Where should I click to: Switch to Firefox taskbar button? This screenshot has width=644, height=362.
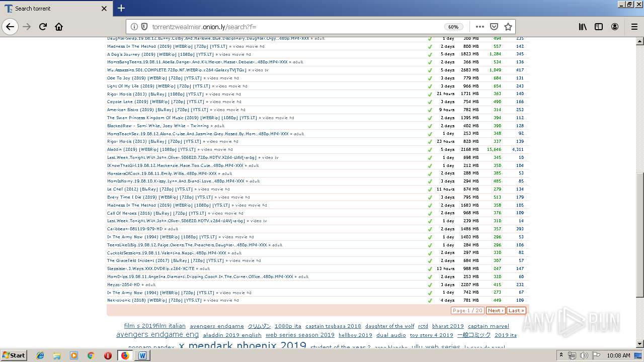125,355
